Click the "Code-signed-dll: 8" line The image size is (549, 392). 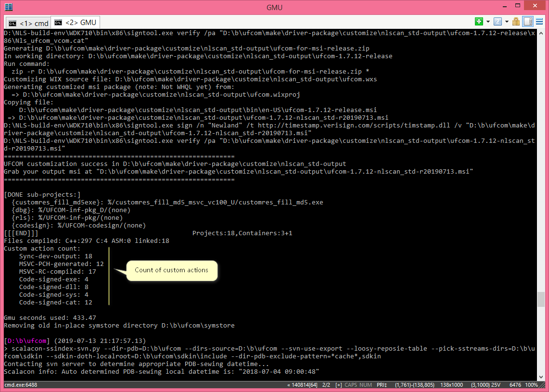point(54,287)
